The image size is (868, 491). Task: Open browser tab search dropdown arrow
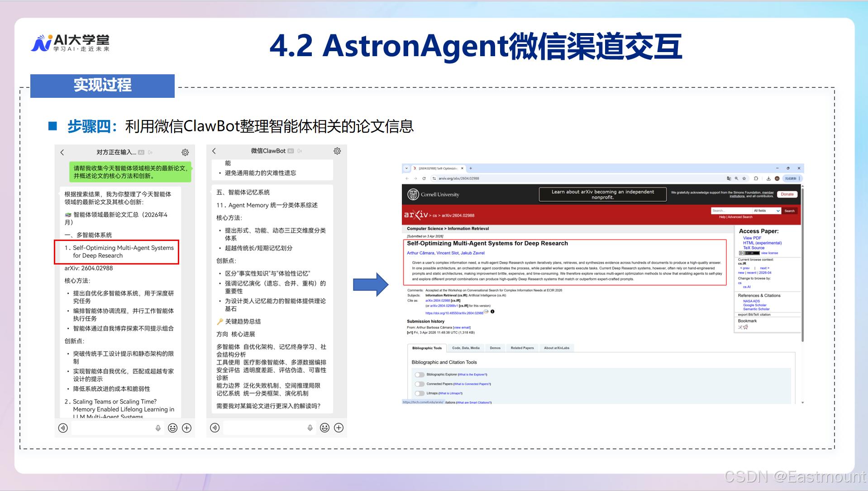click(x=406, y=168)
